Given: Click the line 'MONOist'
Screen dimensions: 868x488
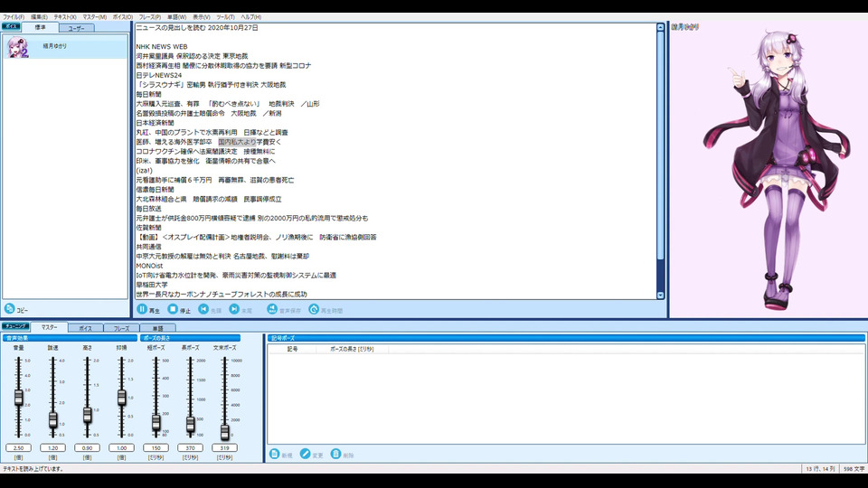Looking at the screenshot, I should click(x=149, y=266).
